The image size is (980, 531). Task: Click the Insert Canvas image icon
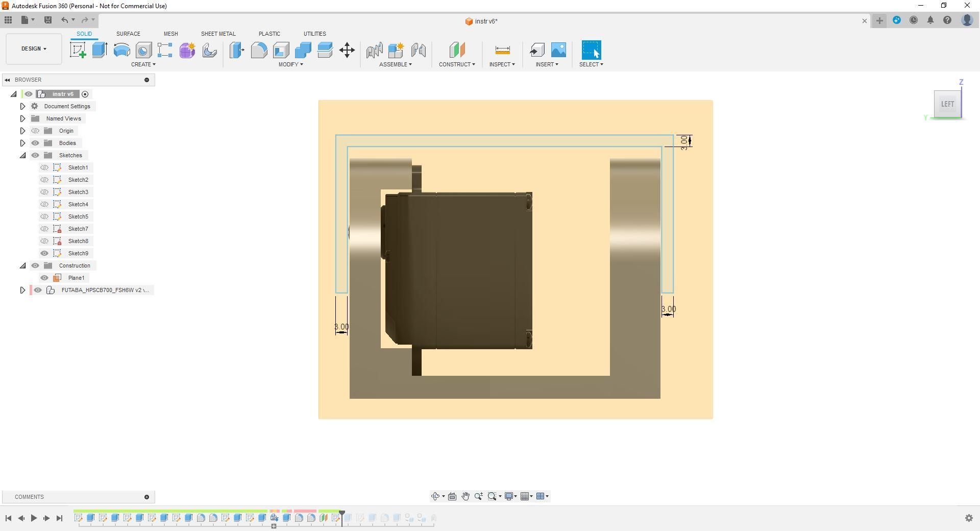pos(558,50)
